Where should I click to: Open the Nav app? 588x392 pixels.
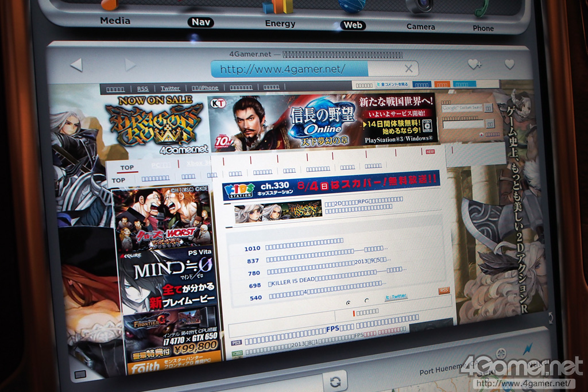point(200,22)
